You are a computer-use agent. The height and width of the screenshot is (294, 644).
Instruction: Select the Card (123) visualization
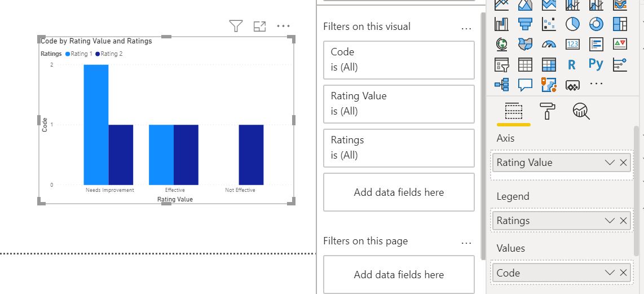[x=572, y=44]
